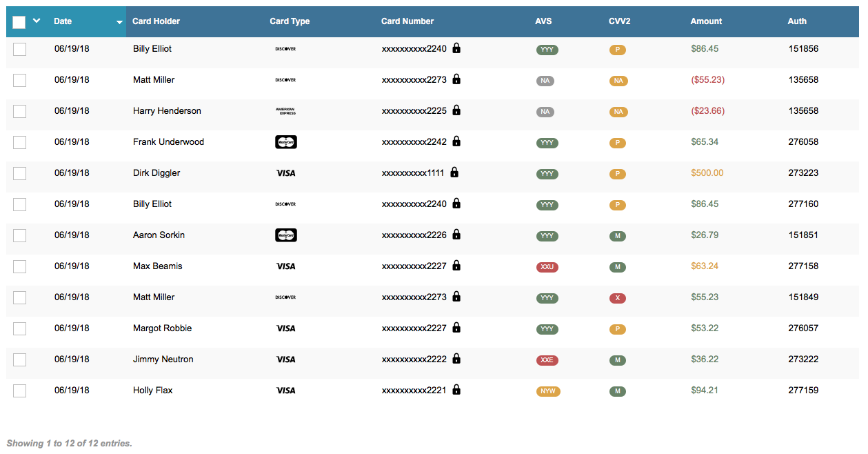This screenshot has height=454, width=868.
Task: Expand sorting options via Date header triangle
Action: point(119,21)
